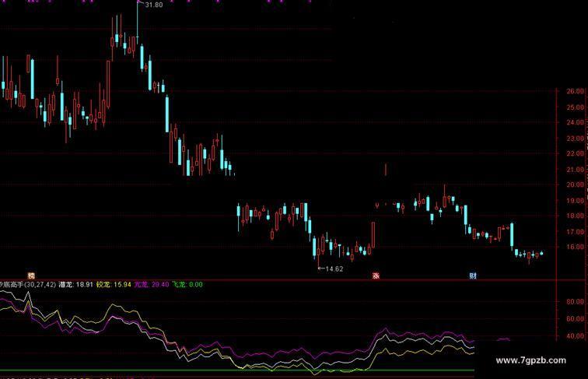Screen dimensions: 588x379
Task: Click the 21.00 price axis label
Action: click(x=576, y=169)
